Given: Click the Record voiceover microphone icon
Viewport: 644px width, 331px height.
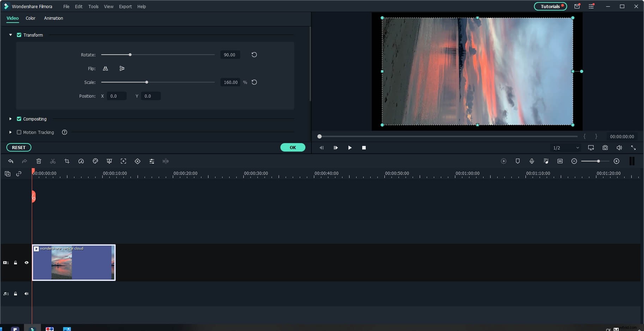Looking at the screenshot, I should (532, 161).
